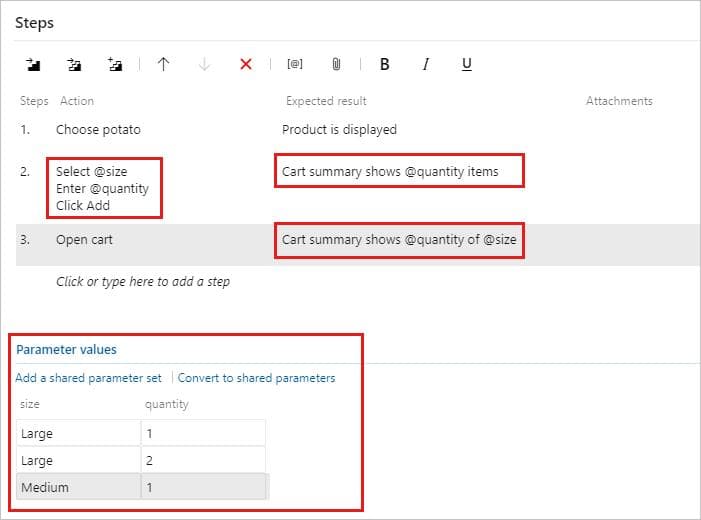701x520 pixels.
Task: Click 'Cart summary shows @quantity items' result
Action: [x=390, y=172]
